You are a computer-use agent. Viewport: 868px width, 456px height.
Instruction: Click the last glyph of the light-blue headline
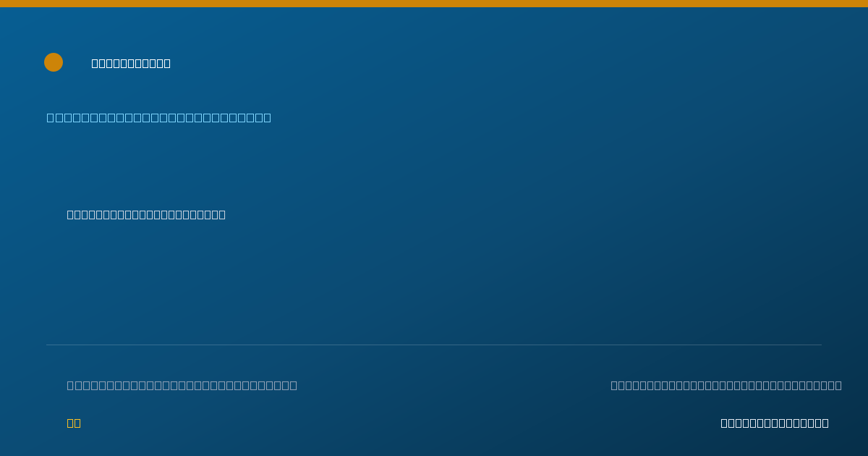[x=268, y=117]
